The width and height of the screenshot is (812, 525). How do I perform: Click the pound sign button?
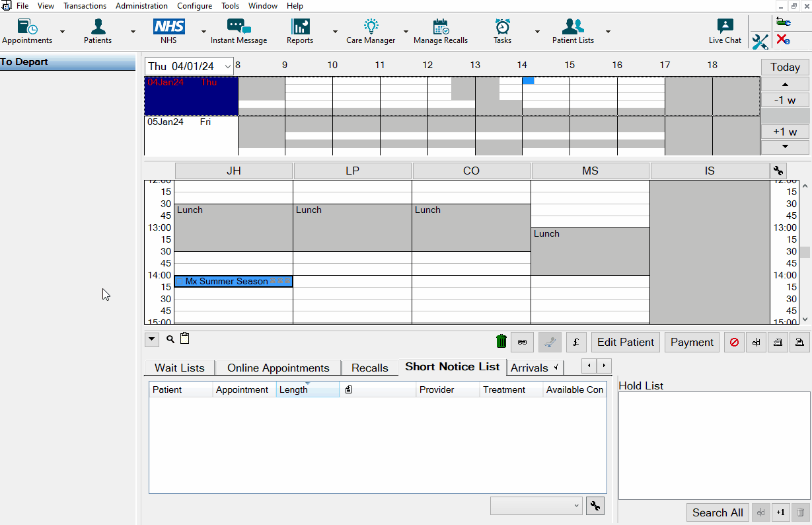tap(576, 342)
